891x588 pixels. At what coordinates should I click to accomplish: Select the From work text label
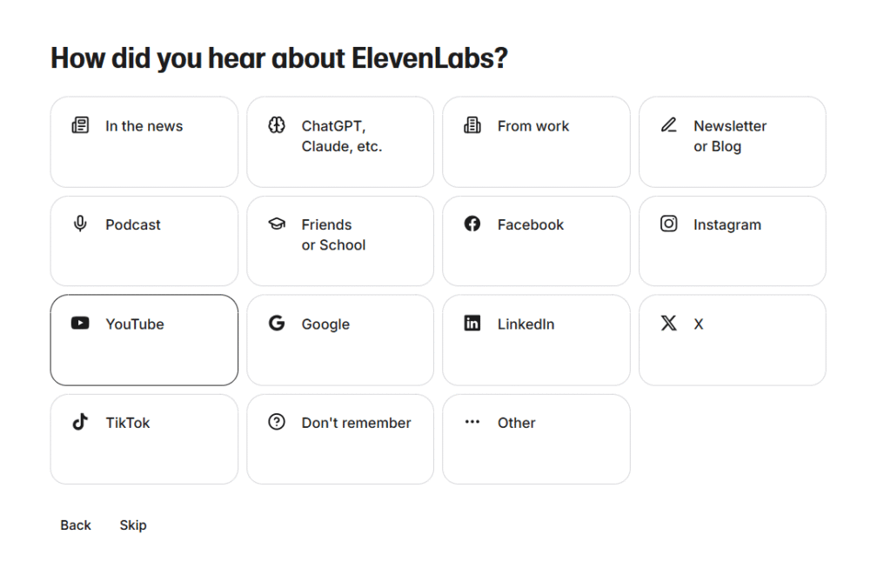pos(533,126)
